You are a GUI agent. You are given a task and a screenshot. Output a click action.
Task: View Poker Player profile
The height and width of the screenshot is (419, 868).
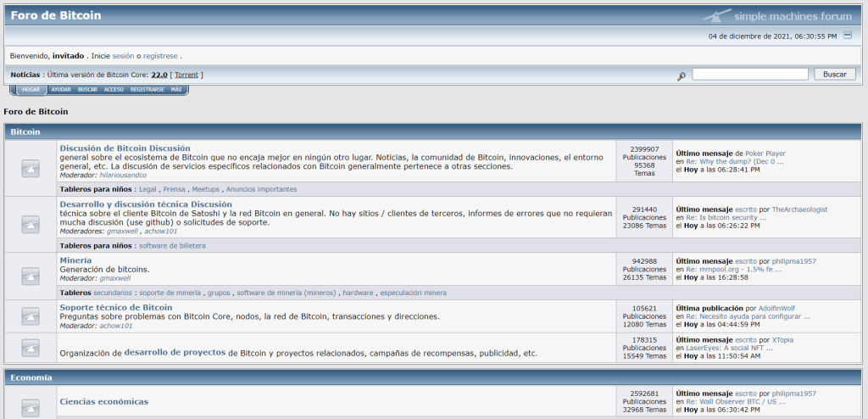pos(765,154)
